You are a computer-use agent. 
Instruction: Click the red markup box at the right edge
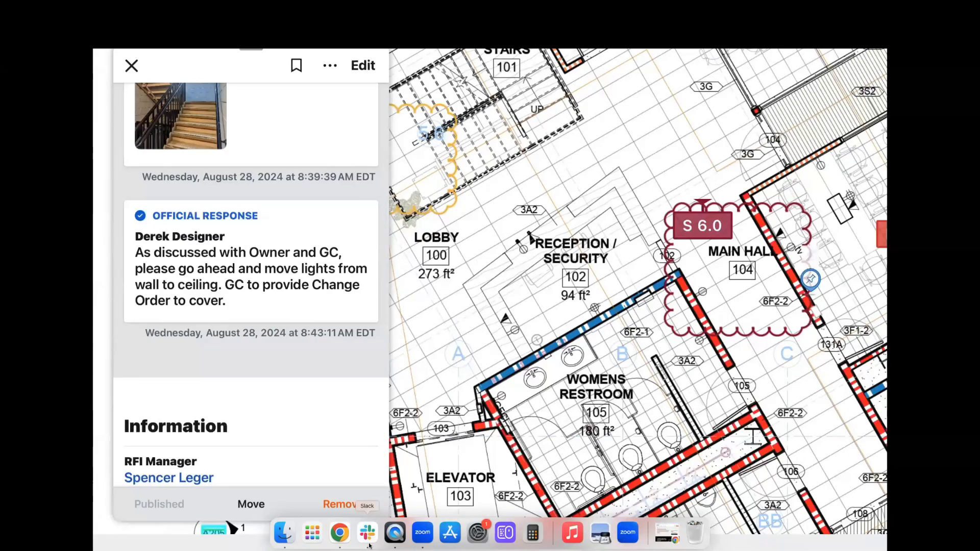coord(881,234)
